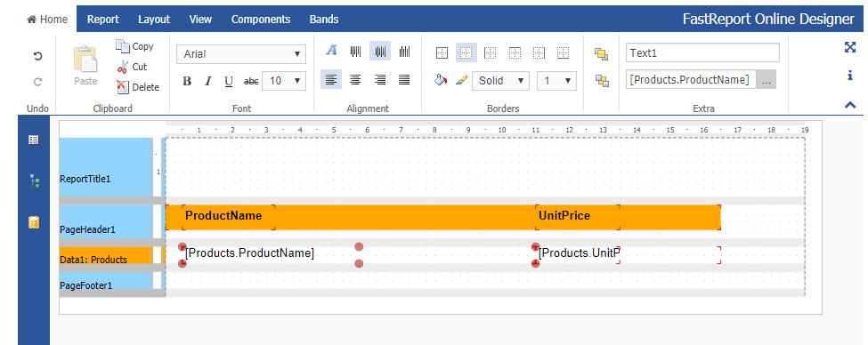
Task: Switch to the Bands tab
Action: click(x=324, y=20)
